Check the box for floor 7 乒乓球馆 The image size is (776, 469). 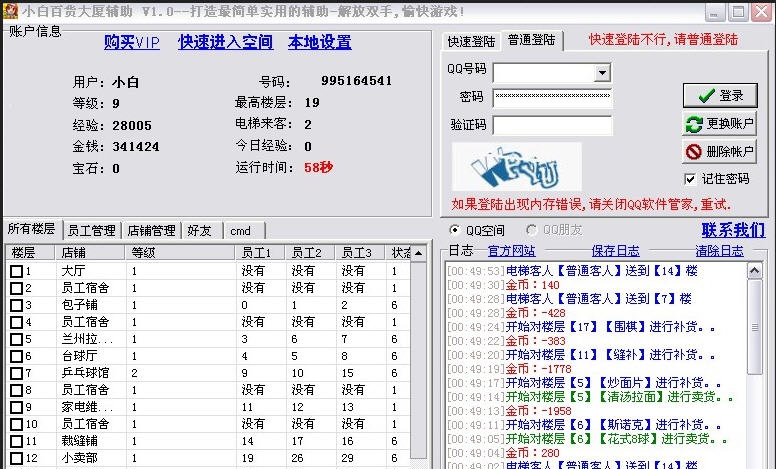[x=16, y=373]
